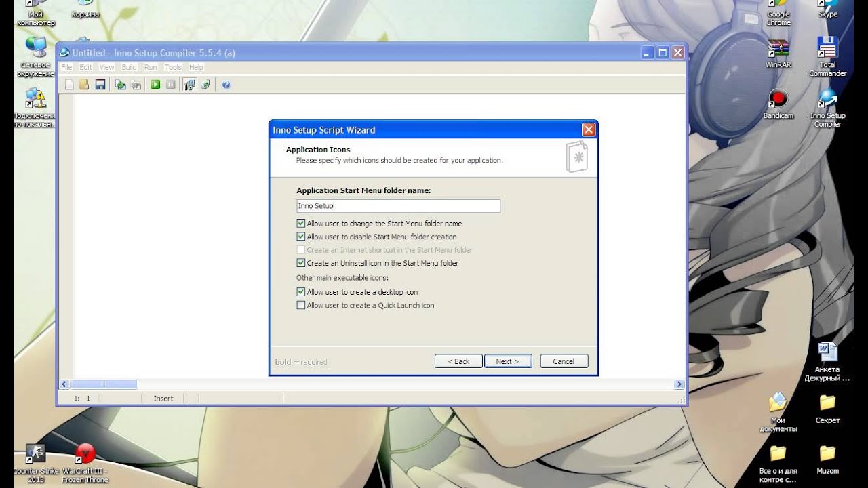Maximize the Inno Setup Compiler window
Screen dimensions: 868x488
(663, 53)
